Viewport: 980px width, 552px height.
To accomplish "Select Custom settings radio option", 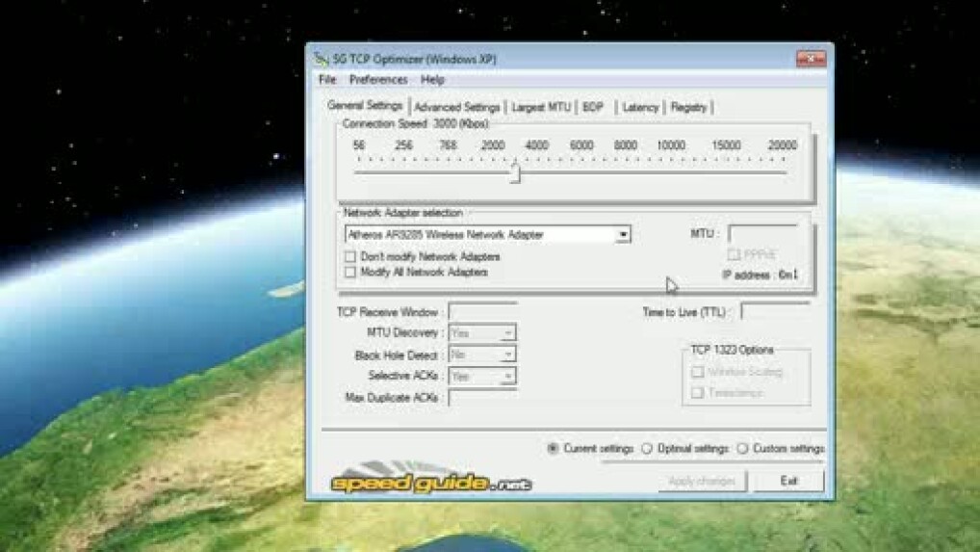I will tap(742, 449).
